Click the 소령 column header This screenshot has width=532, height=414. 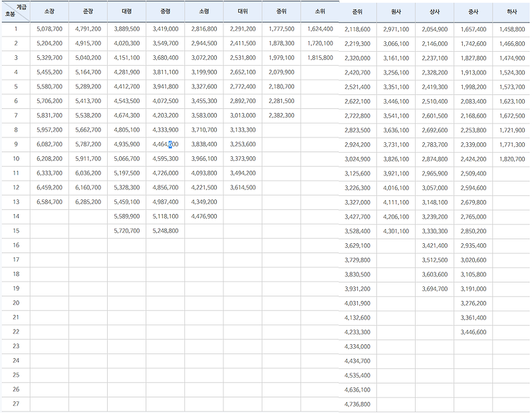pyautogui.click(x=204, y=11)
